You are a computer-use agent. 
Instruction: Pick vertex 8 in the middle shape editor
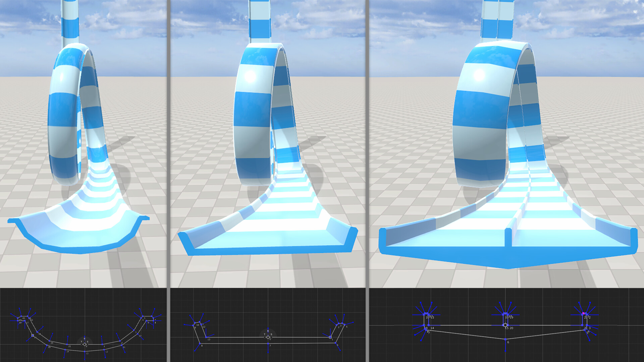coord(200,344)
